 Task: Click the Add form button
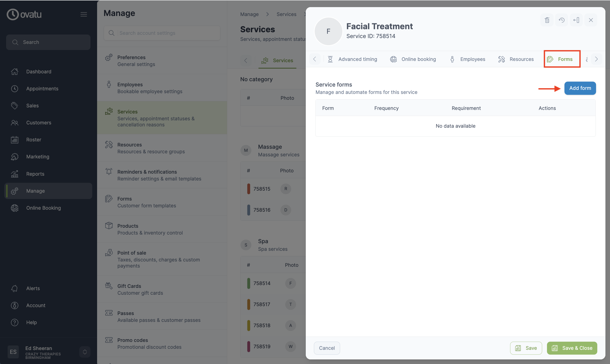pos(580,88)
